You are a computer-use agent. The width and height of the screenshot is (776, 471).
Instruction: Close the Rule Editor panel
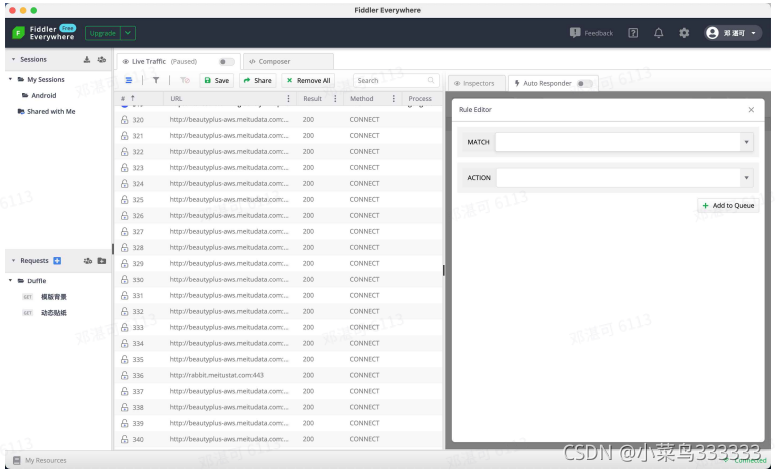(x=751, y=110)
